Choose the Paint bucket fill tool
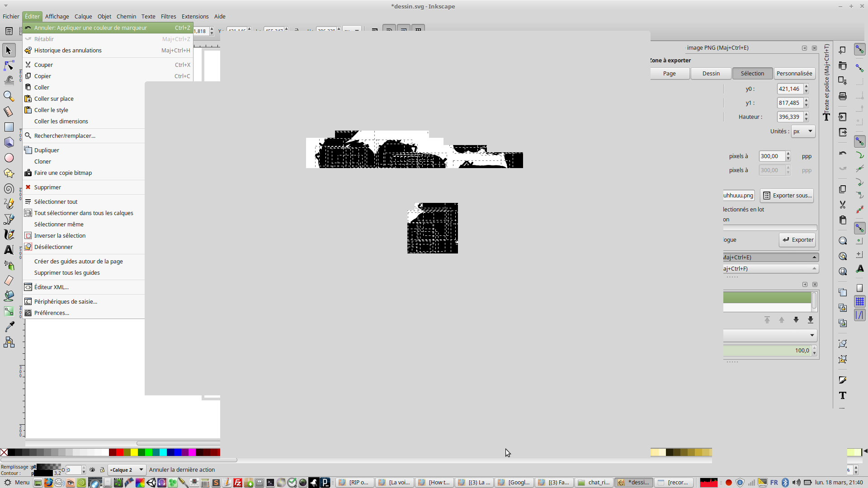This screenshot has height=488, width=868. 9,296
